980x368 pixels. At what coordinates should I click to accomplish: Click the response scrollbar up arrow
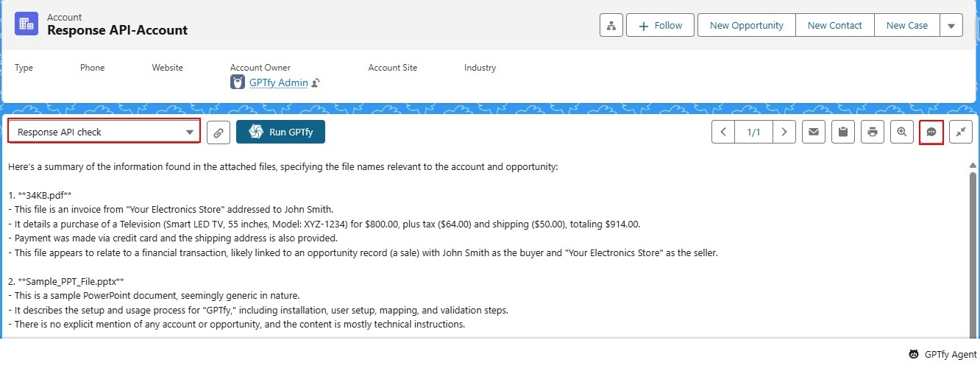[973, 166]
